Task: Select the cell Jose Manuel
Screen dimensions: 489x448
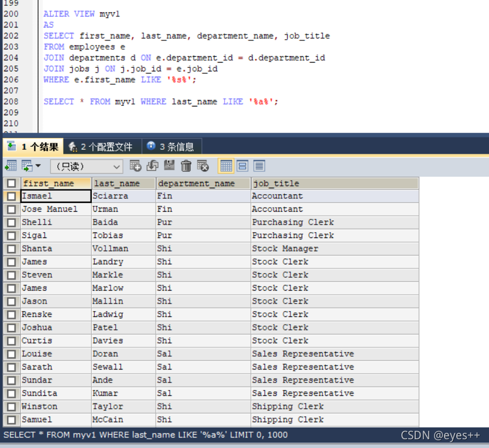Action: click(x=56, y=209)
